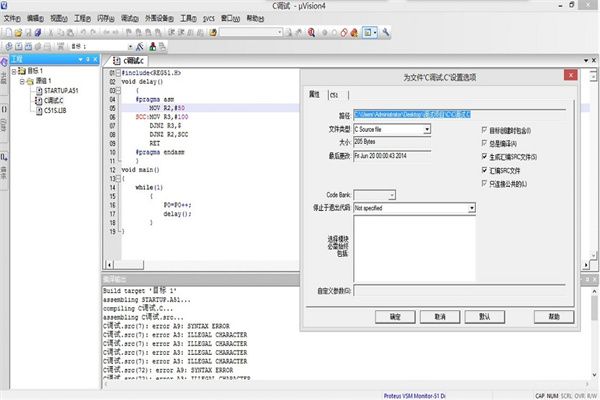
Task: Open the 编辑 menu
Action: pos(35,18)
